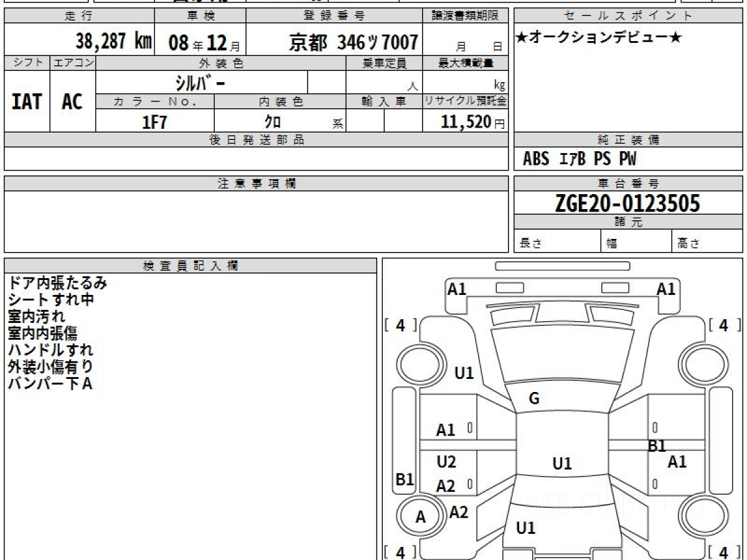The width and height of the screenshot is (747, 560).
Task: Click the 登録番号 header cell
Action: click(x=335, y=16)
